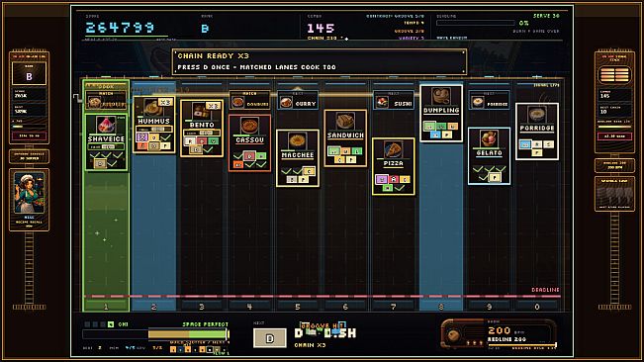Click the Cassou dish card
Image resolution: width=644 pixels, height=362 pixels.
[249, 142]
